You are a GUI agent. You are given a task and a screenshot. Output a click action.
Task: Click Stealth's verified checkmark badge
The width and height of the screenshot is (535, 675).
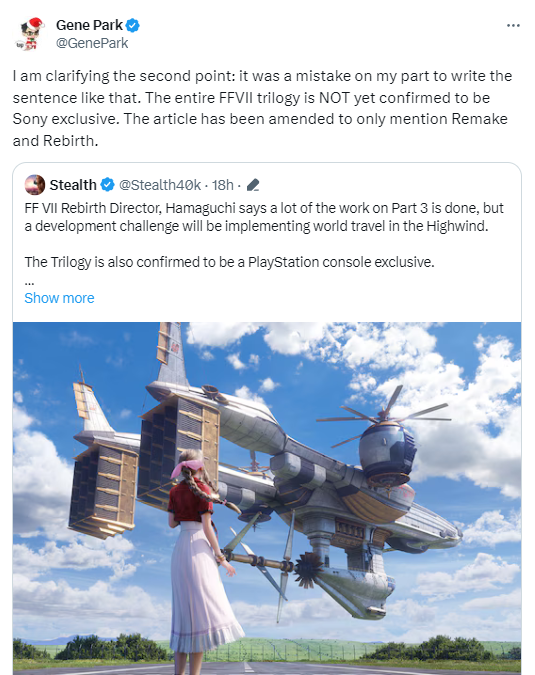tap(107, 185)
